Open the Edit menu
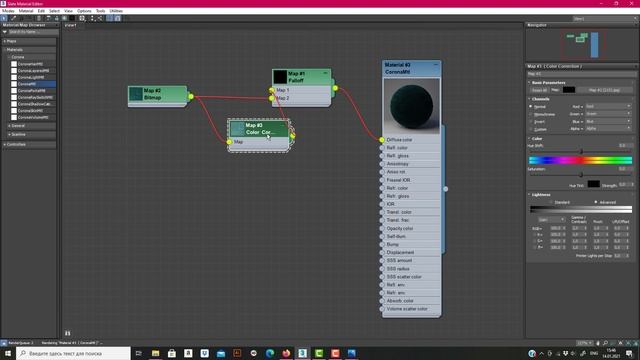 pos(41,11)
